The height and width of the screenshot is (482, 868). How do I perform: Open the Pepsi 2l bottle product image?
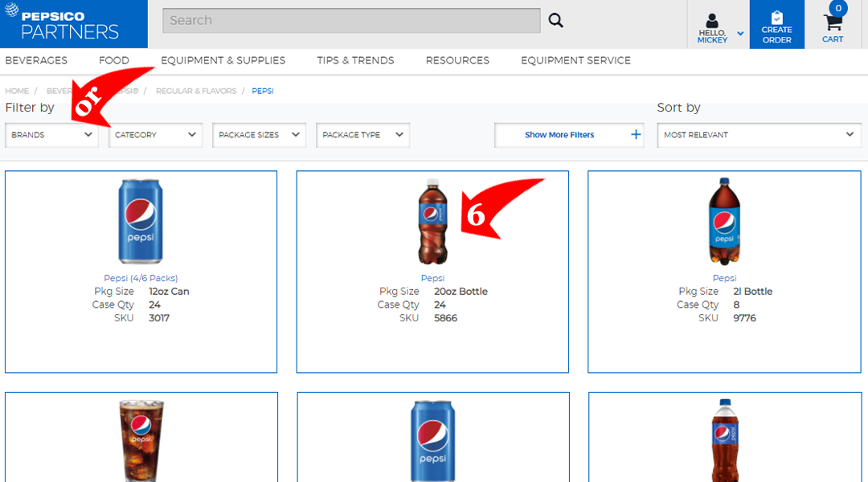coord(724,222)
